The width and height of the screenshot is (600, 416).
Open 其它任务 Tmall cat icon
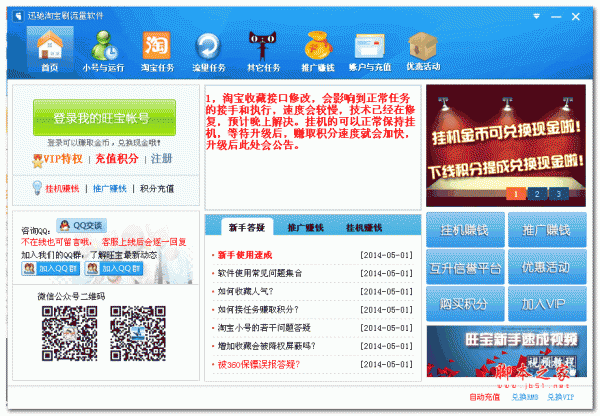pos(263,52)
